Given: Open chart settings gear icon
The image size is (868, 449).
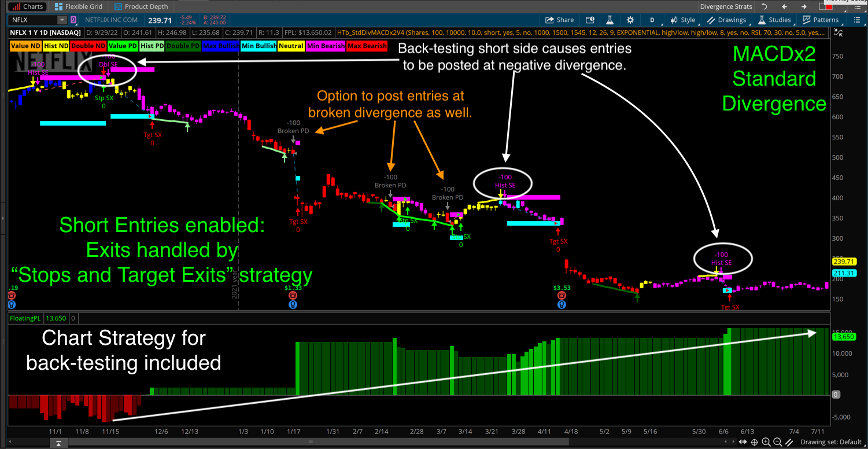Looking at the screenshot, I should pyautogui.click(x=630, y=20).
